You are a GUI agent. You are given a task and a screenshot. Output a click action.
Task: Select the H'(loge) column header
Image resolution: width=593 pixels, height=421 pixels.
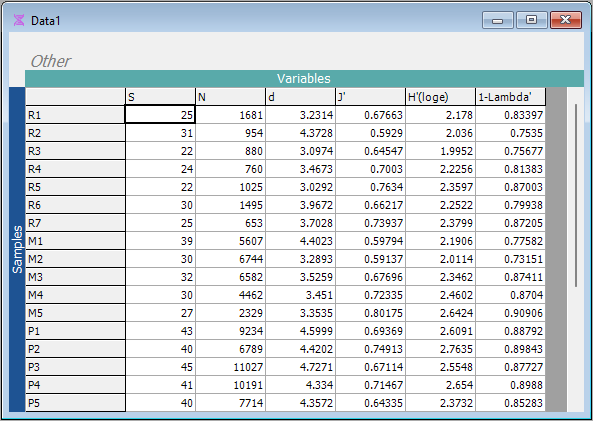[x=440, y=97]
